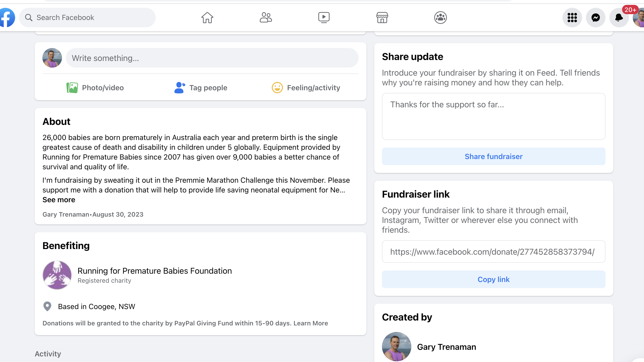644x362 pixels.
Task: Click the 20+ notifications badge
Action: 630,10
